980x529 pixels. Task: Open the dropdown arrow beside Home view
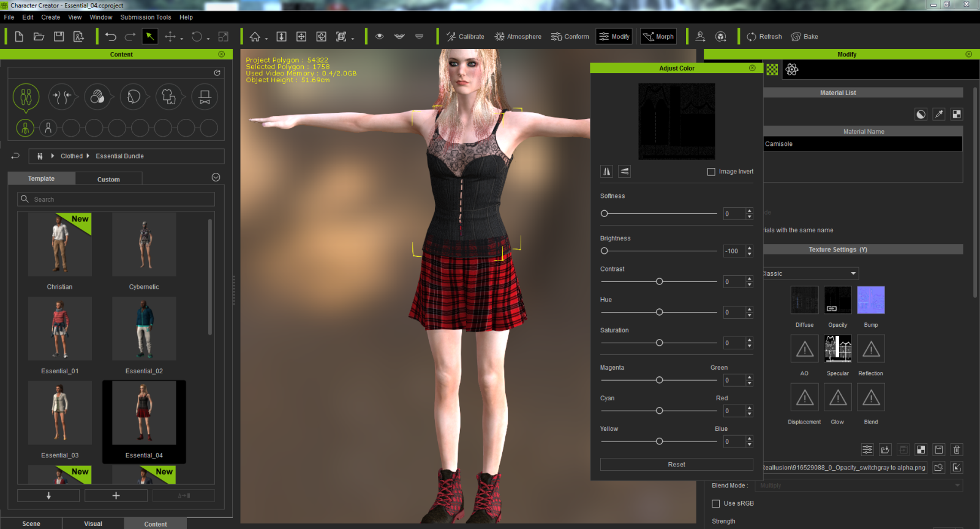[266, 39]
